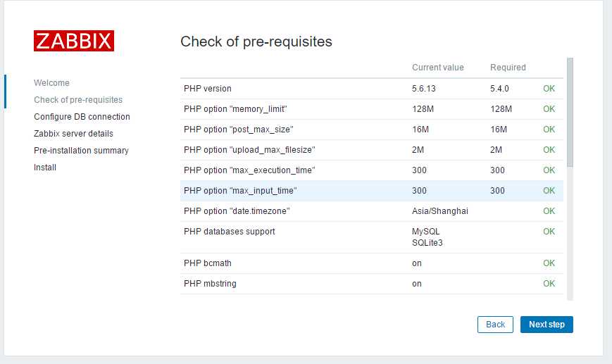Screen dimensions: 612x364
Task: Click the PHP version row
Action: pos(372,89)
